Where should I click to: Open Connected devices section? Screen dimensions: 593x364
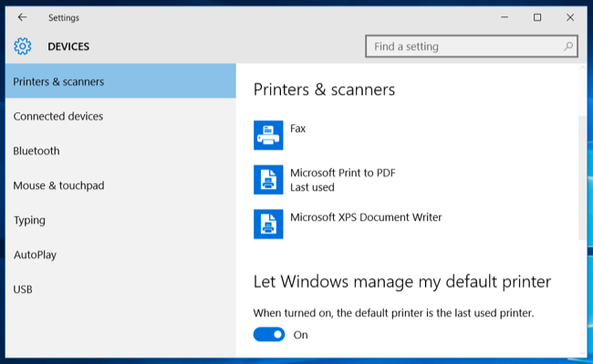(120, 116)
